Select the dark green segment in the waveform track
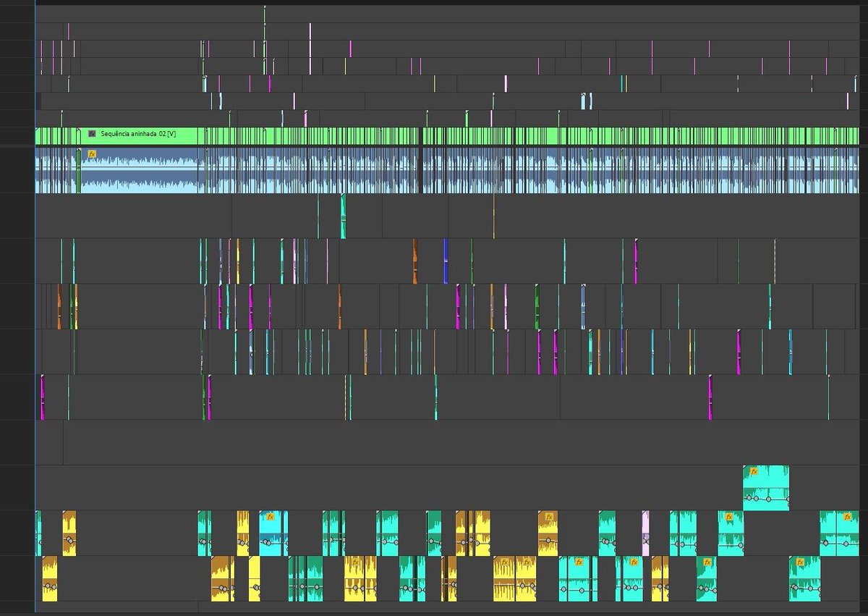 tap(78, 171)
